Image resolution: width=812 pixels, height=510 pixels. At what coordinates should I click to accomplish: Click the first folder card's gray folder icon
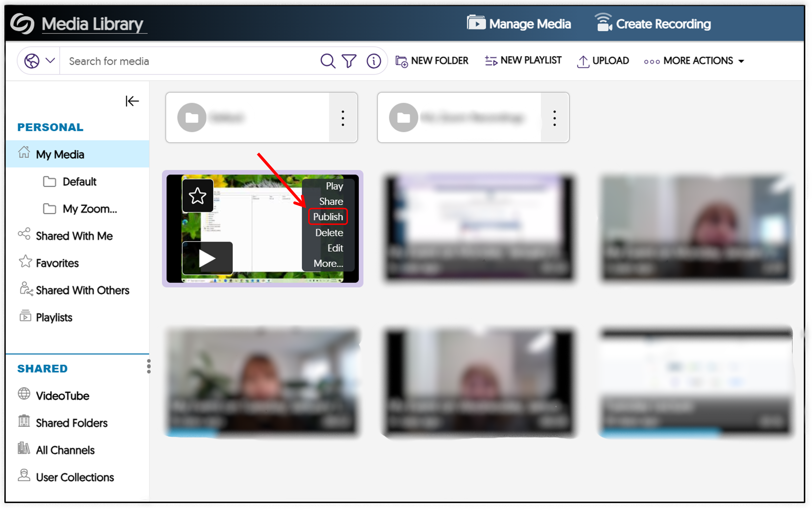point(192,118)
